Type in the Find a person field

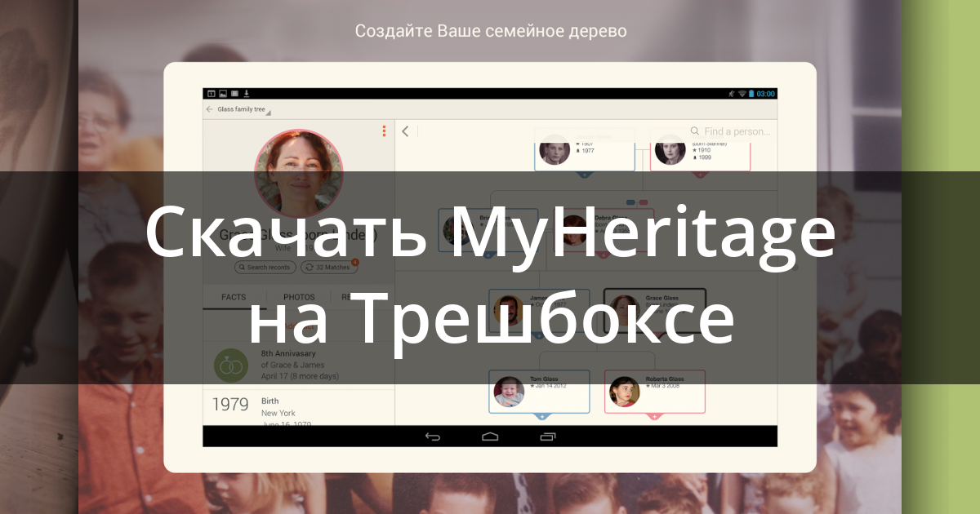pyautogui.click(x=730, y=131)
